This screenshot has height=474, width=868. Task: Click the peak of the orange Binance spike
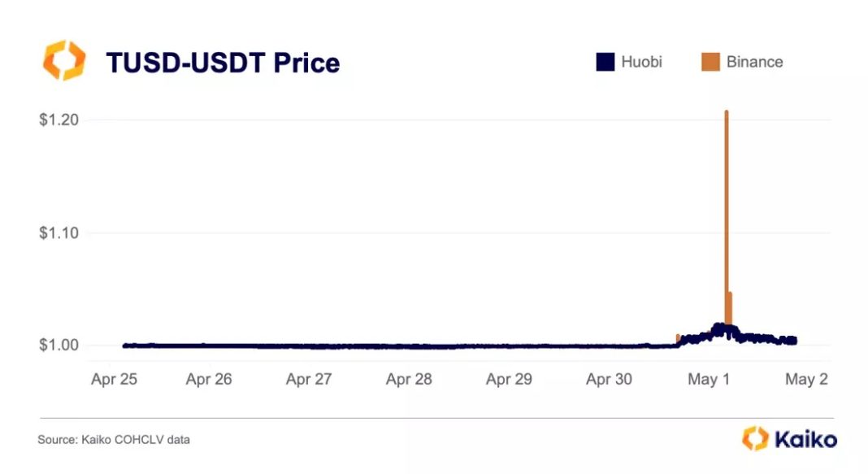click(x=726, y=112)
